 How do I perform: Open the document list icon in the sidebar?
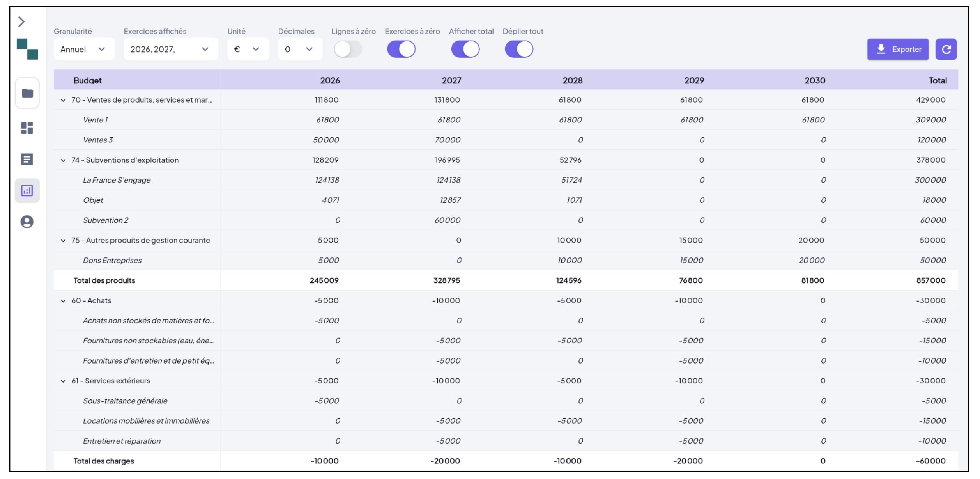click(27, 160)
